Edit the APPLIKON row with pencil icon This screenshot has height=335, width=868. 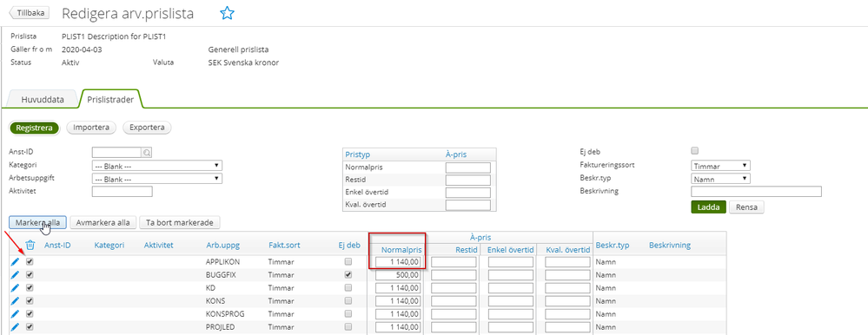15,261
